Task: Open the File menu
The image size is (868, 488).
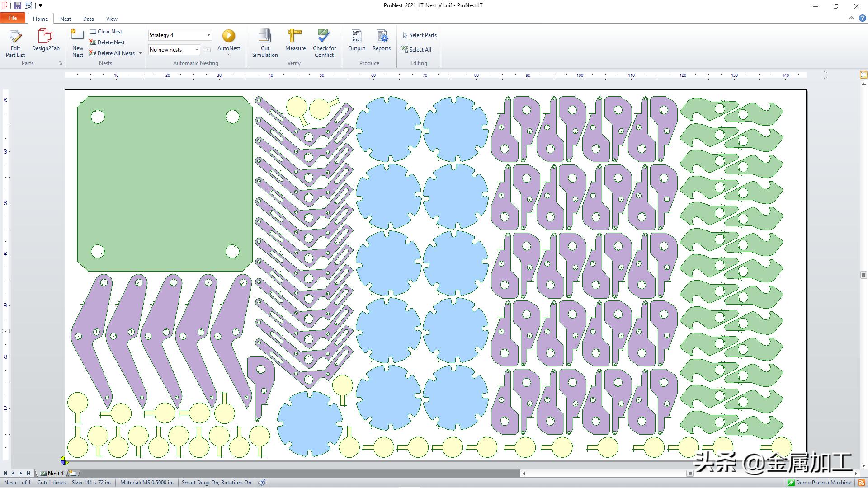Action: [13, 18]
